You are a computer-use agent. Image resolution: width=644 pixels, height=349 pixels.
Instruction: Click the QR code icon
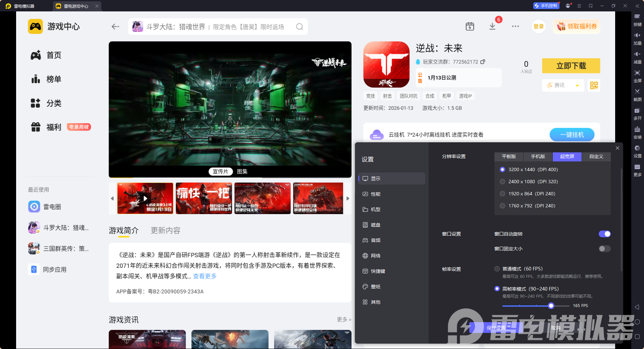tap(594, 85)
